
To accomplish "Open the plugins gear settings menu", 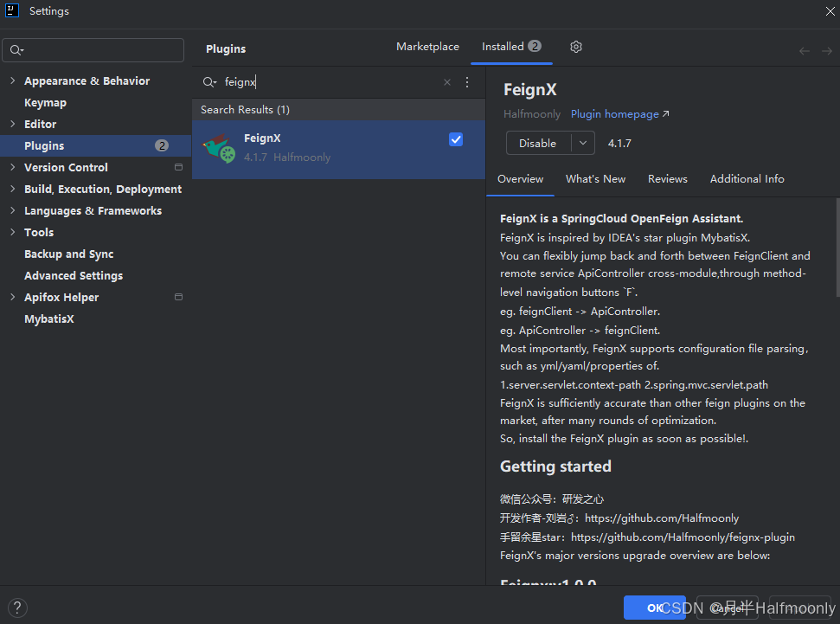I will pyautogui.click(x=576, y=47).
